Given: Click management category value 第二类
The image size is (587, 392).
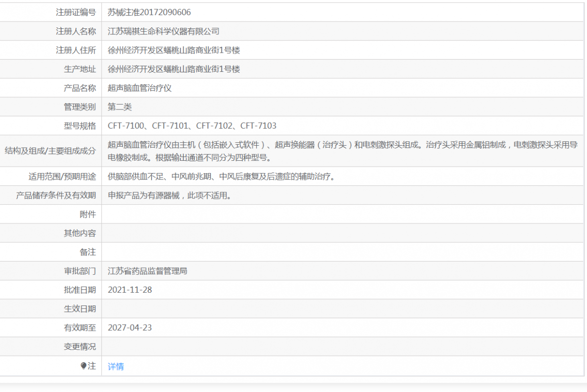Looking at the screenshot, I should pyautogui.click(x=120, y=107).
